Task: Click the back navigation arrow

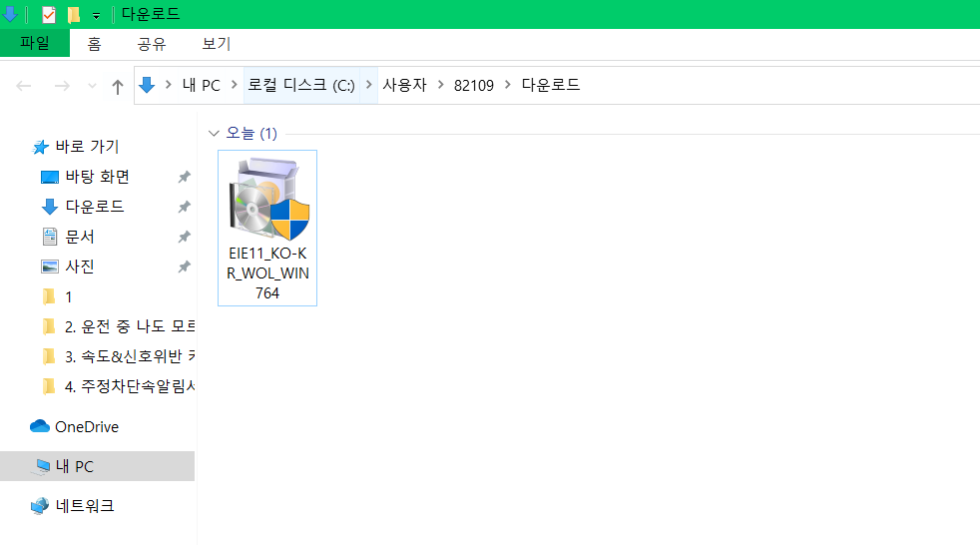Action: pyautogui.click(x=24, y=86)
